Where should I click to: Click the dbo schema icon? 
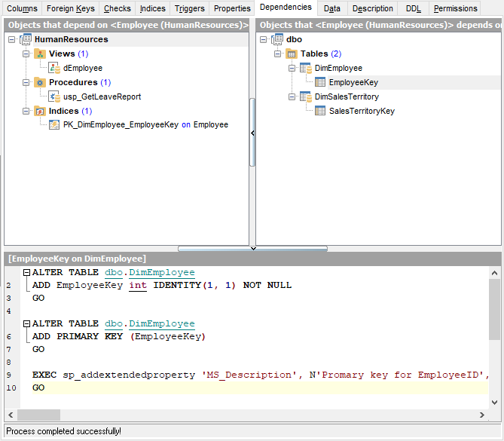pos(277,39)
